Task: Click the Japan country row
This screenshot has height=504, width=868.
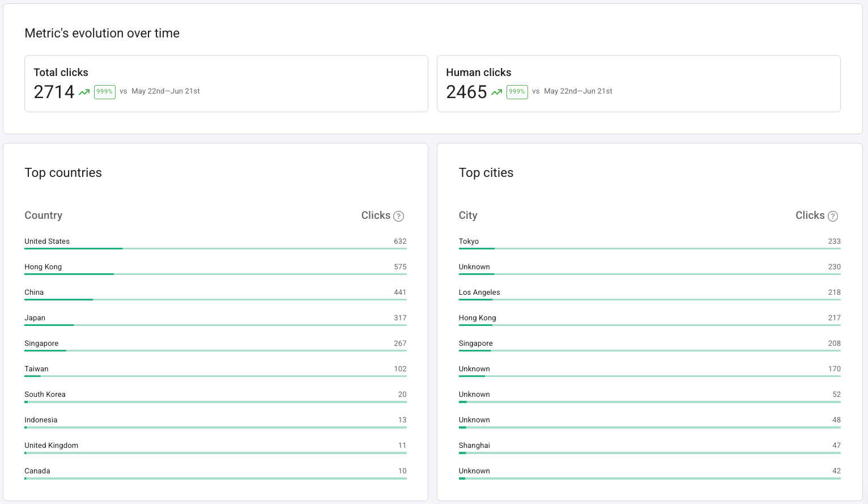Action: (x=215, y=319)
